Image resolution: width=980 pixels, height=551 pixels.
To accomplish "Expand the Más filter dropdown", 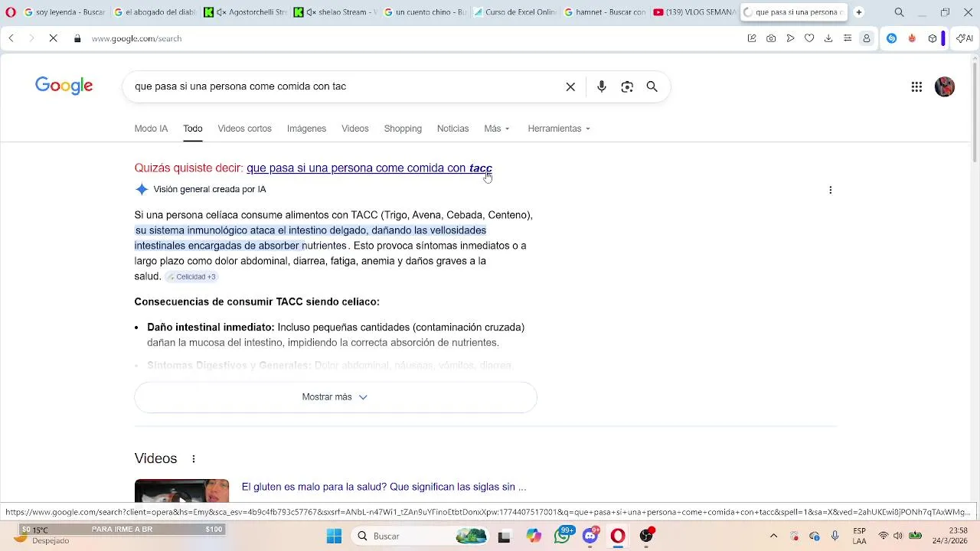I will [497, 129].
